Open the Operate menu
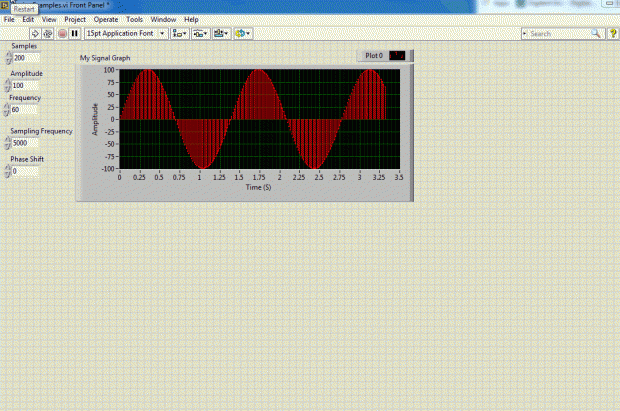The image size is (620, 411). coord(106,19)
